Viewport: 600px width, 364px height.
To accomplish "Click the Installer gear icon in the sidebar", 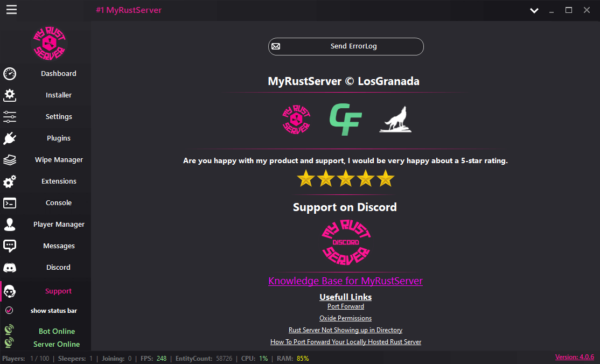I will pos(9,95).
